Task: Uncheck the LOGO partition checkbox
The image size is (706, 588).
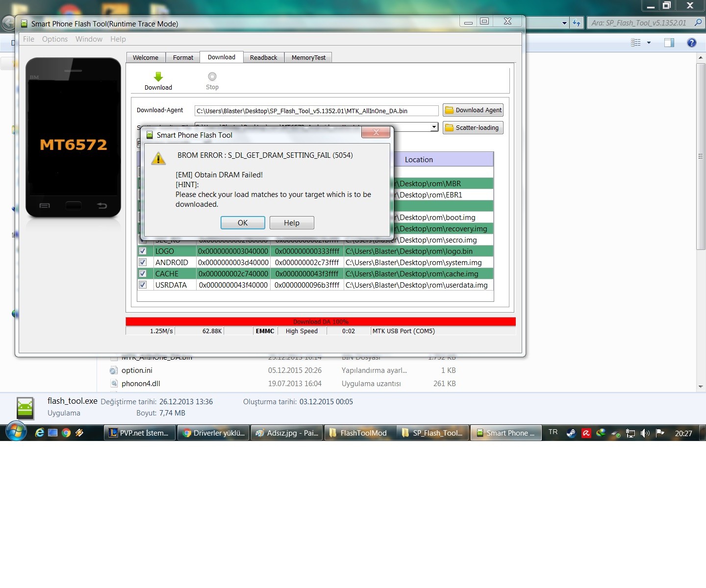Action: click(x=143, y=251)
